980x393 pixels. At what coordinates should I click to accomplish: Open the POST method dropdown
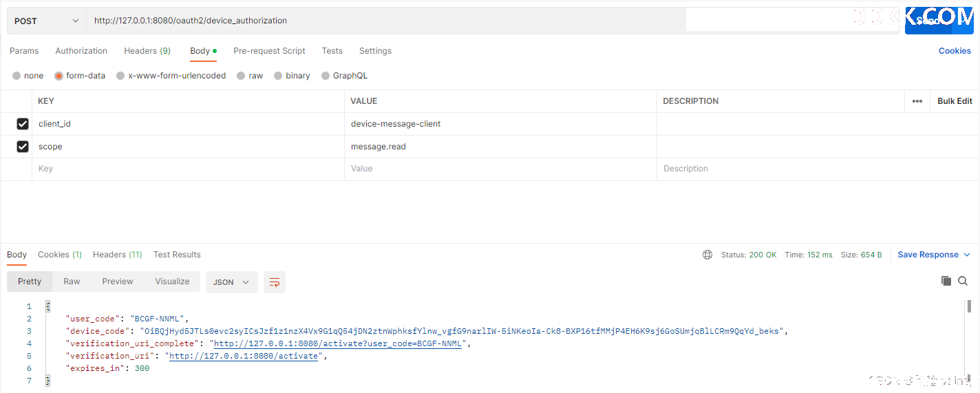click(x=47, y=21)
